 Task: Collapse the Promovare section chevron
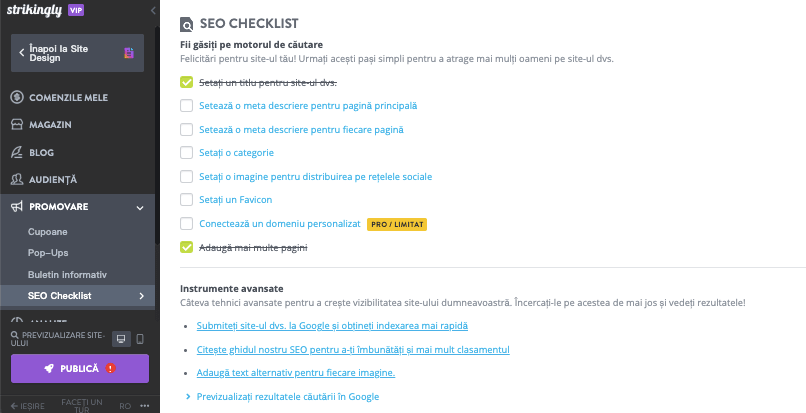point(140,207)
